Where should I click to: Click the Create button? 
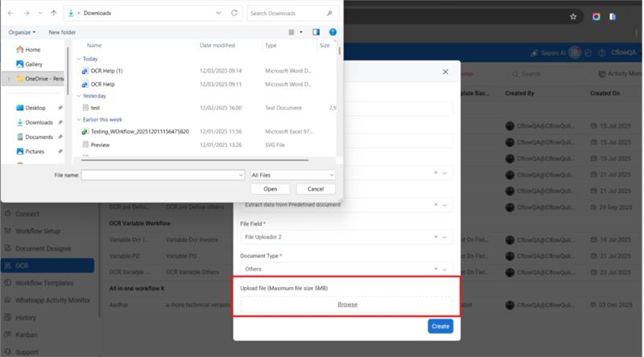point(440,326)
